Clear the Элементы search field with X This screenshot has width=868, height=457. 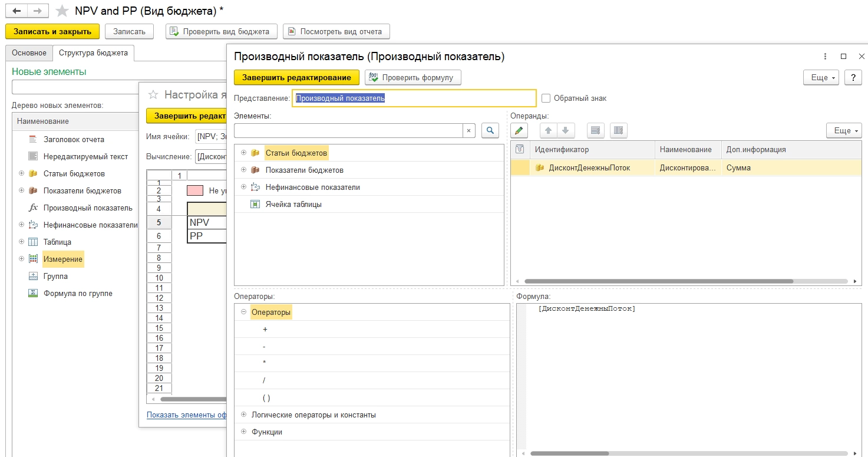tap(469, 130)
